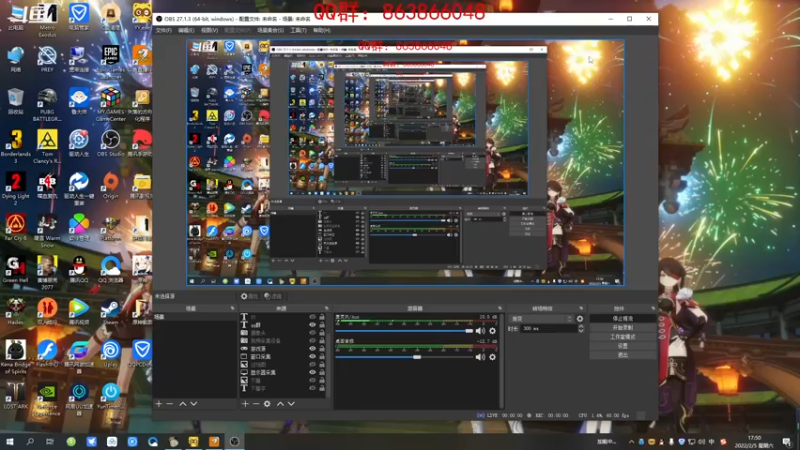Click 开始录制 start recording button
The image size is (800, 450).
pyautogui.click(x=622, y=328)
